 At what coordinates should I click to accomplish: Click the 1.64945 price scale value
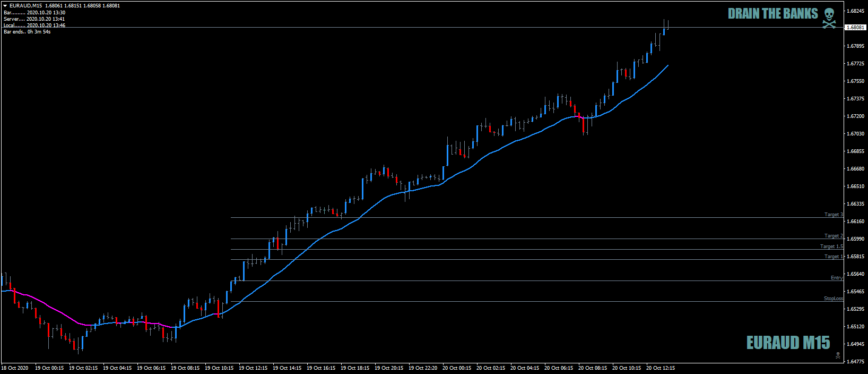856,344
